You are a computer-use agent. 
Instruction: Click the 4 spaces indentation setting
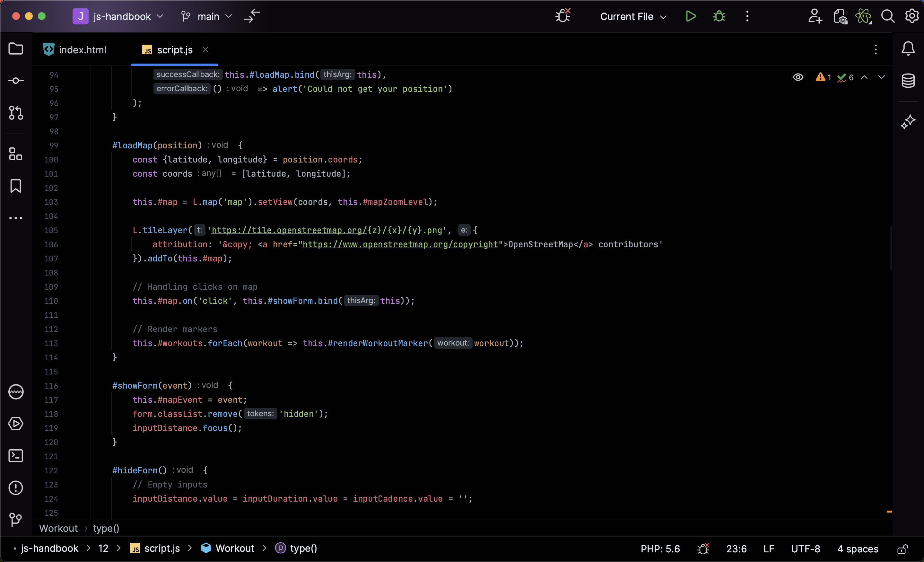(x=858, y=549)
